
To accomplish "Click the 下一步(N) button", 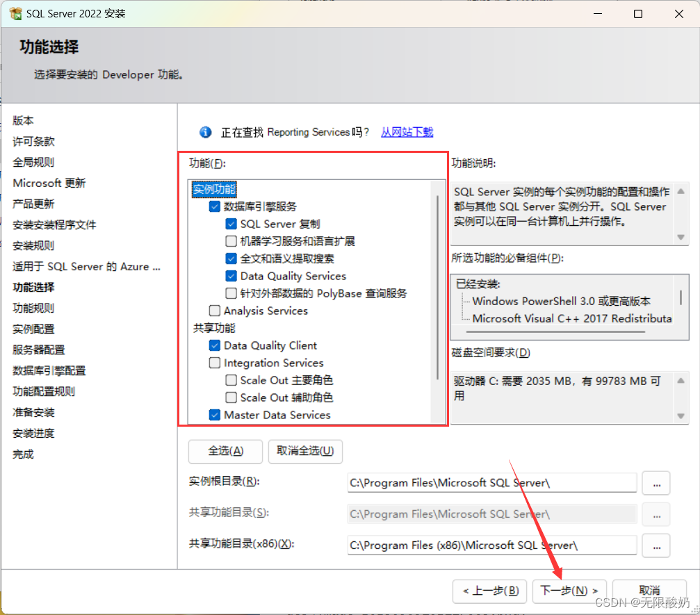I will 569,591.
